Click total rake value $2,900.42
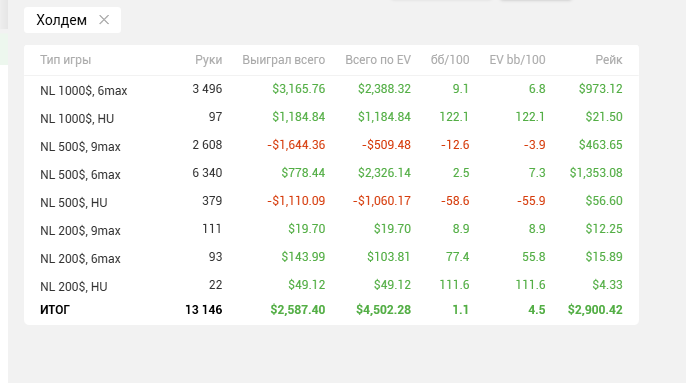The image size is (686, 383). 595,310
